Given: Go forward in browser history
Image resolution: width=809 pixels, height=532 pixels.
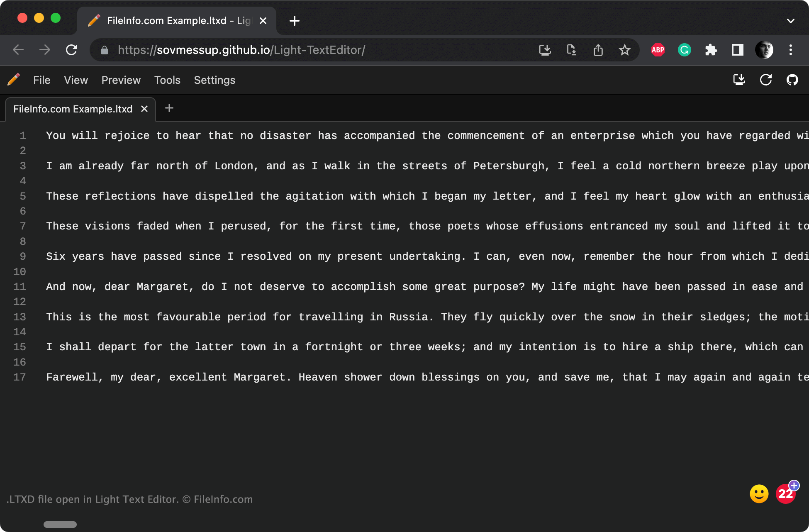Looking at the screenshot, I should tap(45, 50).
